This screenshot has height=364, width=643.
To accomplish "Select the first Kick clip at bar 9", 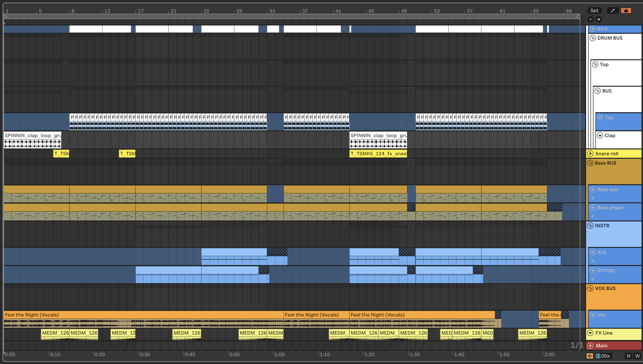I will (x=86, y=29).
